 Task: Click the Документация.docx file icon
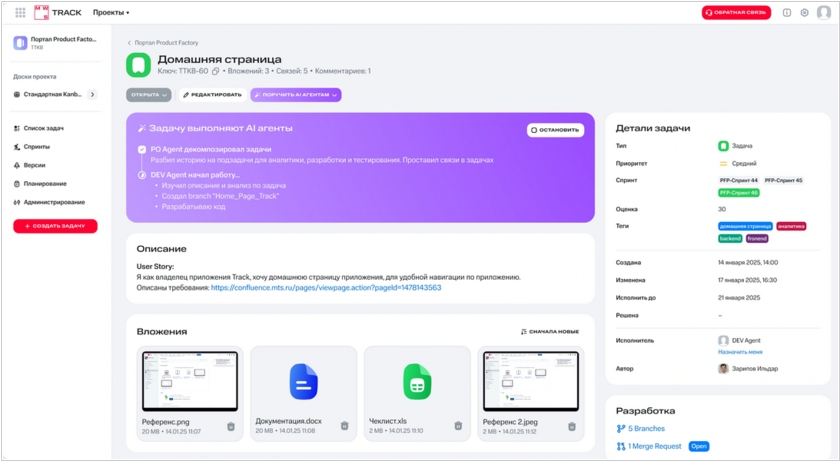click(303, 382)
